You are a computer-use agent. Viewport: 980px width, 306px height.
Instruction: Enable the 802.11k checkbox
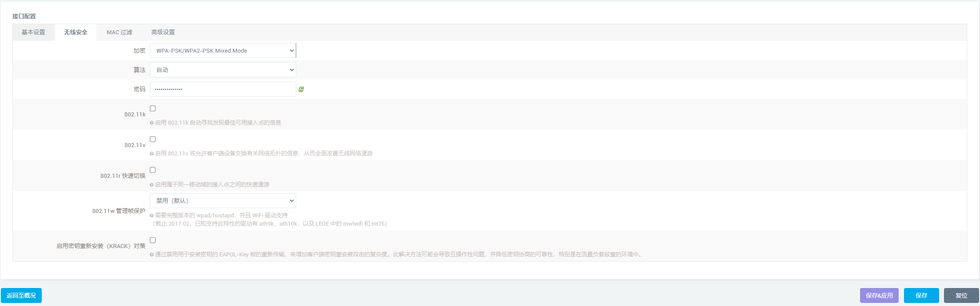(153, 108)
